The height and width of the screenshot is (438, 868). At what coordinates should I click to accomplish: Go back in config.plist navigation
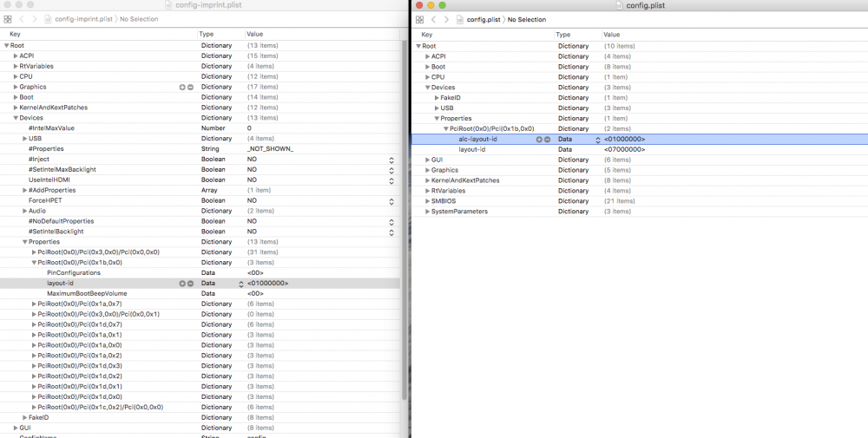pos(434,19)
